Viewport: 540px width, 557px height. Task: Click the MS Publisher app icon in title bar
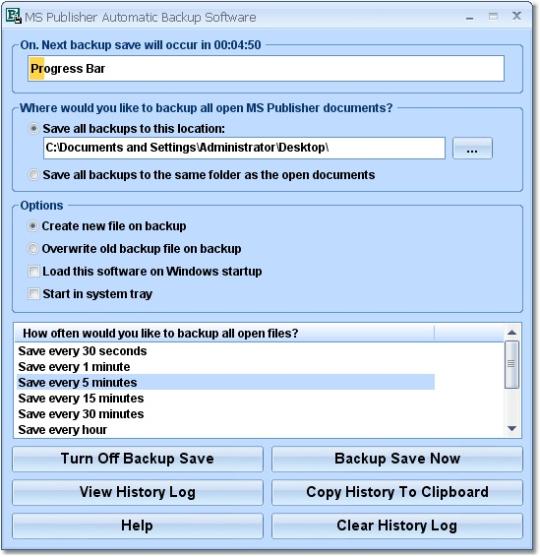(x=14, y=16)
